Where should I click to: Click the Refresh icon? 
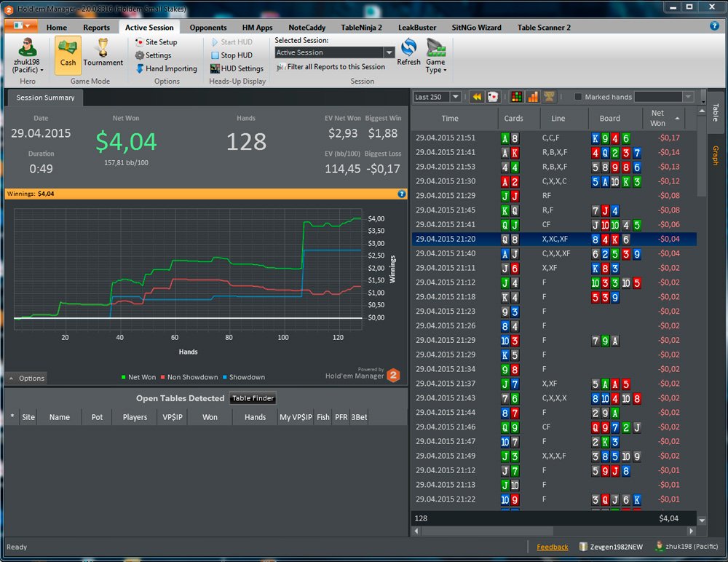coord(408,52)
